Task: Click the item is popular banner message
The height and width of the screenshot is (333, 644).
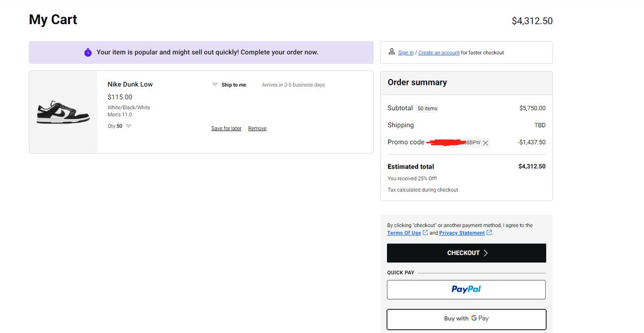Action: 207,52
